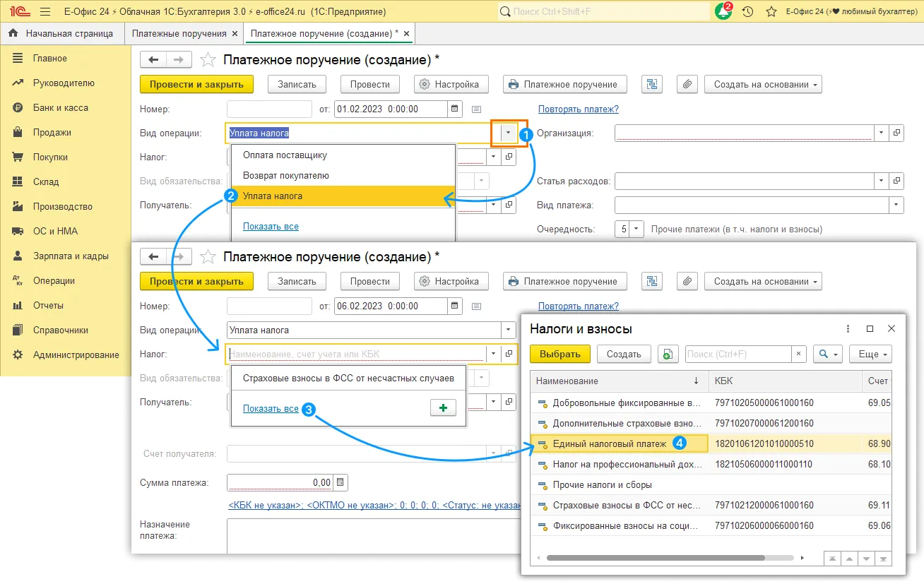This screenshot has height=584, width=924.
Task: Click Создать in Налоги и взносы
Action: click(x=624, y=354)
